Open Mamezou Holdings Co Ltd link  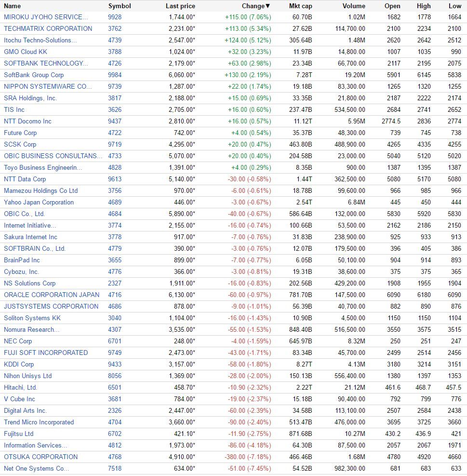click(40, 190)
